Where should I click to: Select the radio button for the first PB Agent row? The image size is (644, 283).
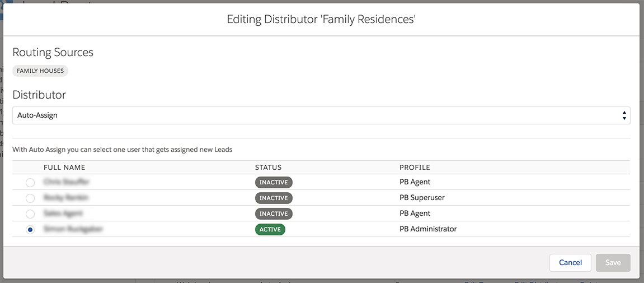(30, 182)
